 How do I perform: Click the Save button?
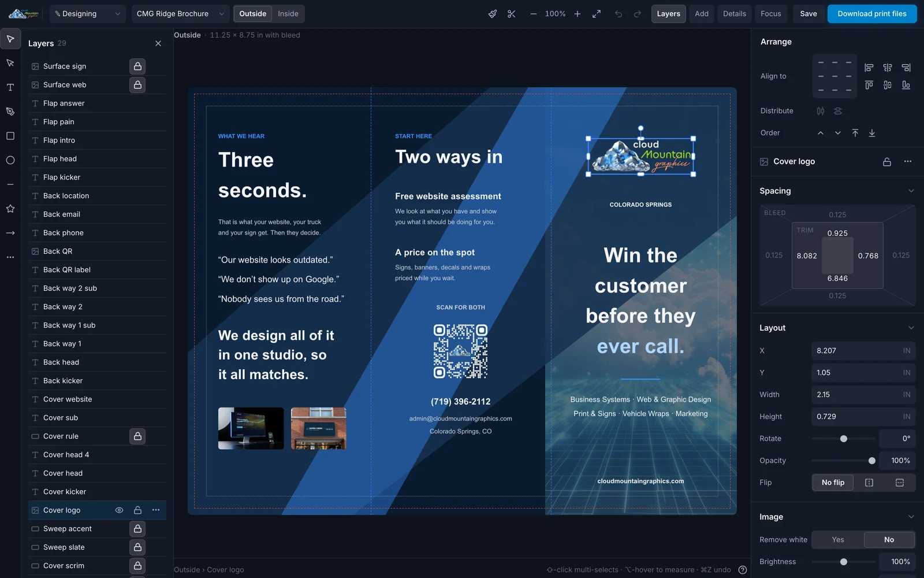[808, 14]
